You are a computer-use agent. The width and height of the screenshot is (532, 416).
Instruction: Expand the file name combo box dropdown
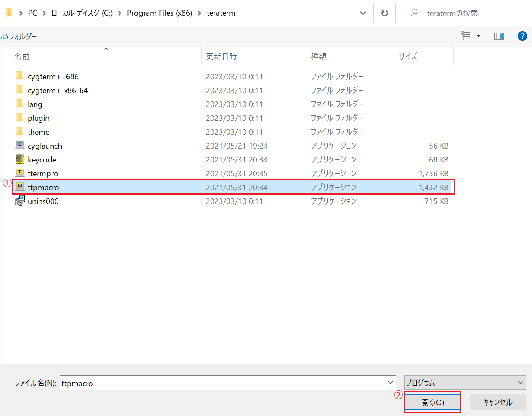click(x=390, y=383)
